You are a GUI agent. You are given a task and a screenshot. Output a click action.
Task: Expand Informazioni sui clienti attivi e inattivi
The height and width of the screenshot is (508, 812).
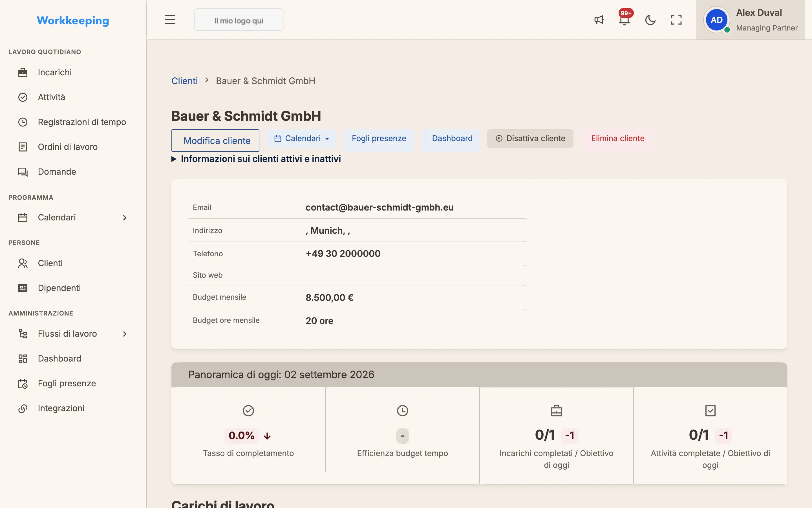[x=256, y=159]
